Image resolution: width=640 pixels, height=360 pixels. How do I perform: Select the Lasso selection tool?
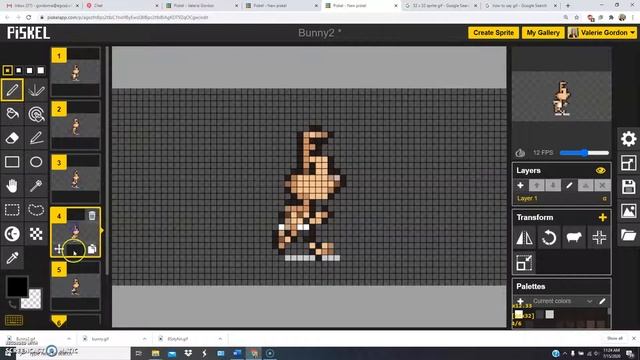pyautogui.click(x=36, y=210)
